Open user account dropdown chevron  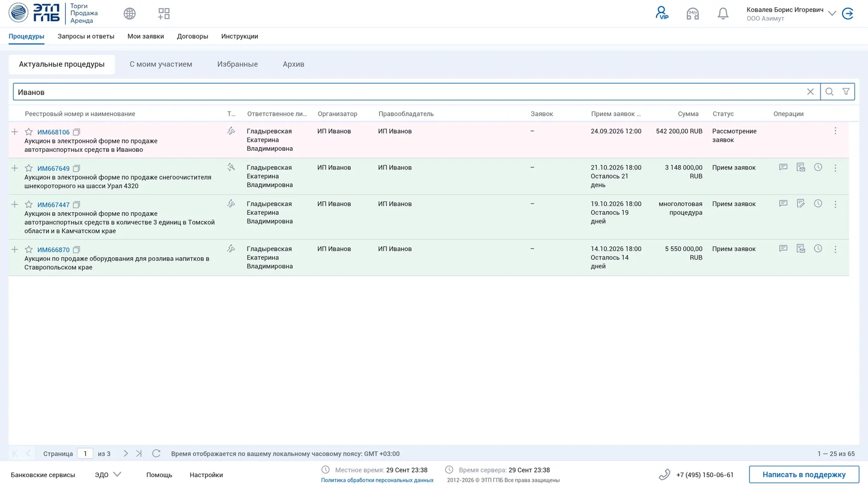(832, 13)
